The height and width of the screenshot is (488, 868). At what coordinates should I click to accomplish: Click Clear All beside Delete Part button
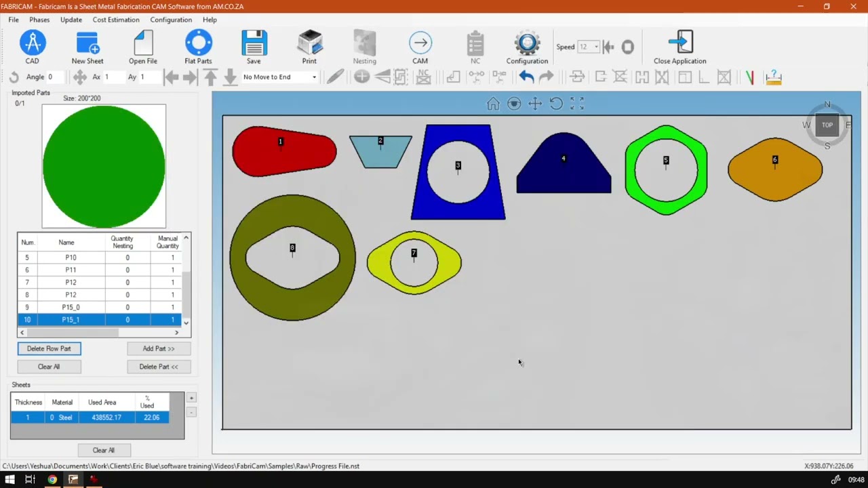click(x=49, y=367)
